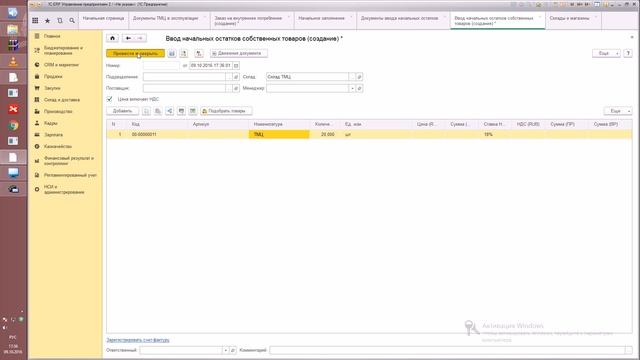Viewport: 640px width, 360px height.
Task: Launch Chrome from the Windows taskbar
Action: coord(13,125)
